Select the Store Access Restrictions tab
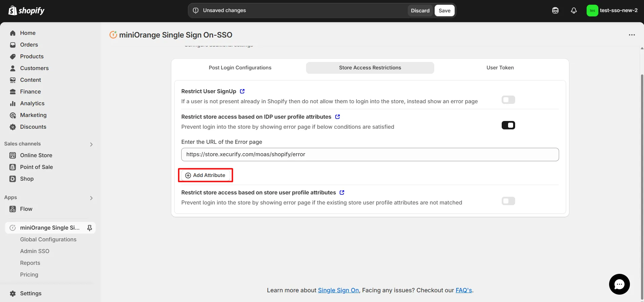Screen dimensions: 644x302 click(x=370, y=68)
